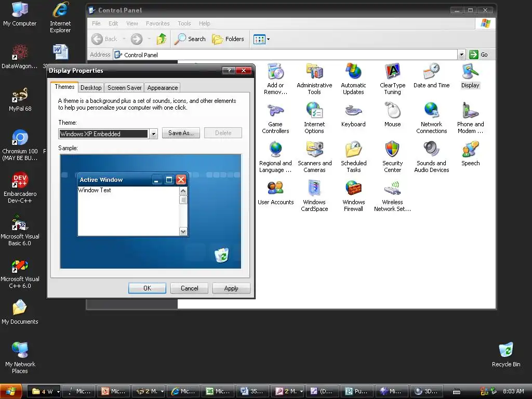
Task: Click the Back navigation button
Action: (104, 39)
